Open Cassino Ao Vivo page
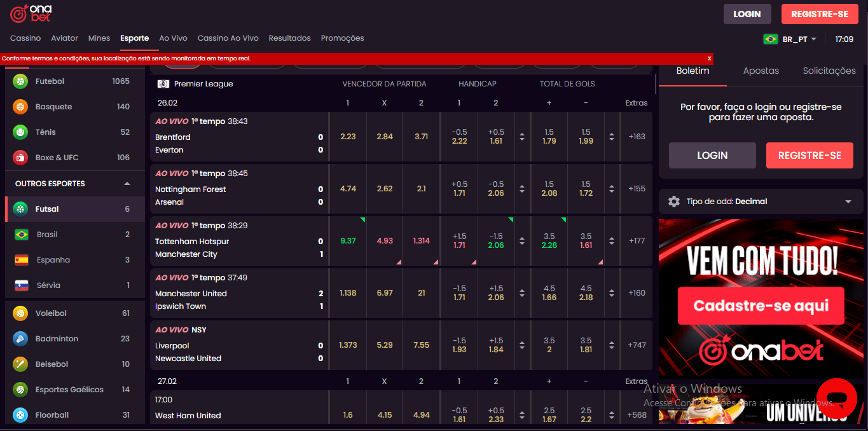The image size is (868, 431). 228,38
